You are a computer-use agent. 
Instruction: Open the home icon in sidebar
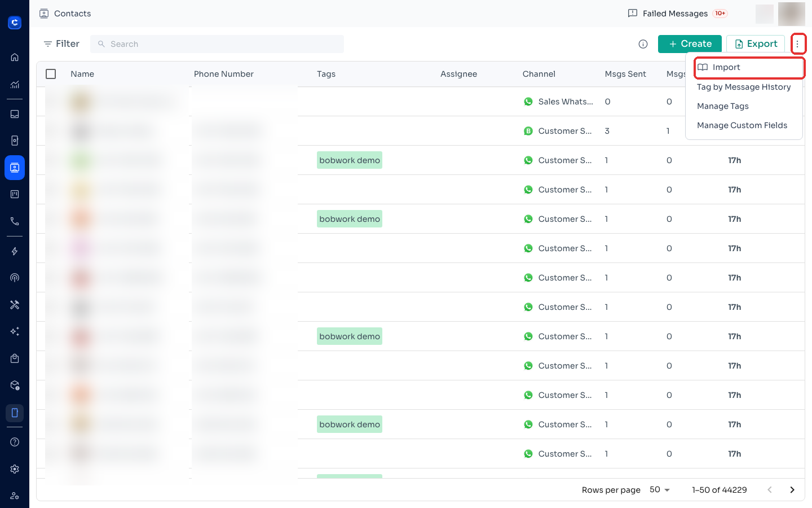tap(15, 57)
